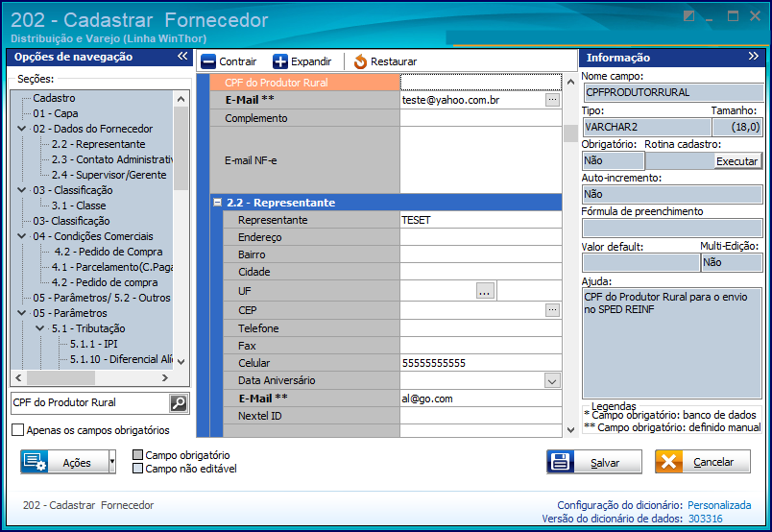The height and width of the screenshot is (532, 772).
Task: Click the Cancelar button
Action: coord(703,462)
